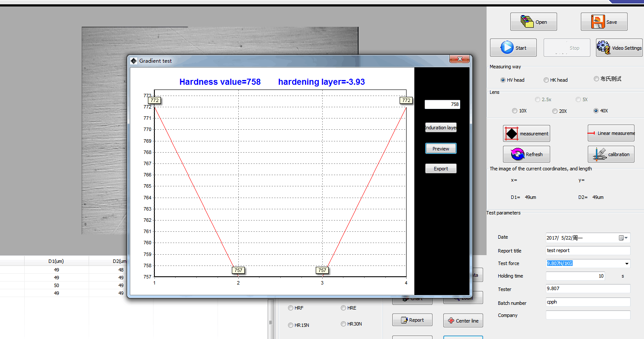This screenshot has width=644, height=339.
Task: Open Video Settings
Action: click(619, 48)
